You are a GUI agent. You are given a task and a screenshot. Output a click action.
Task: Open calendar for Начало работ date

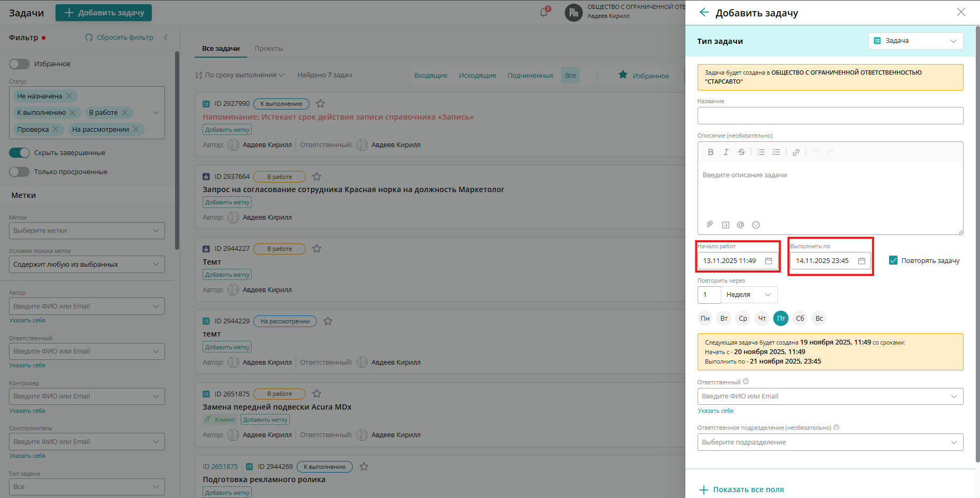point(768,261)
